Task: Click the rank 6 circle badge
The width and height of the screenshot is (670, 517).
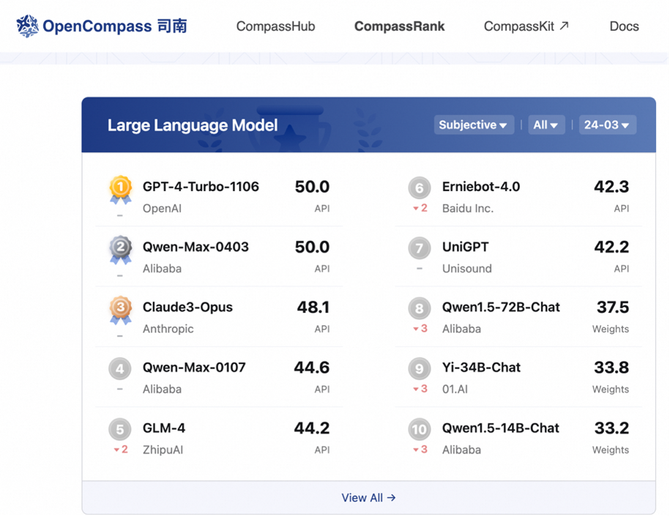Action: (x=419, y=188)
